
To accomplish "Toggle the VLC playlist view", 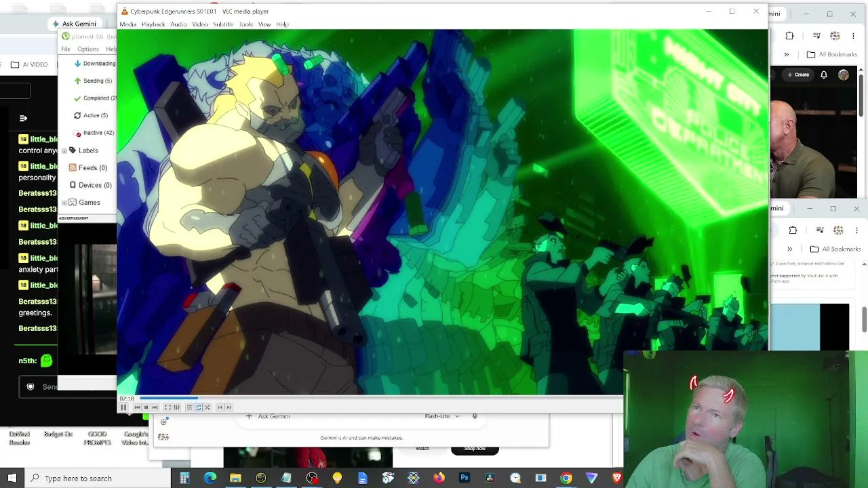I will coord(189,407).
